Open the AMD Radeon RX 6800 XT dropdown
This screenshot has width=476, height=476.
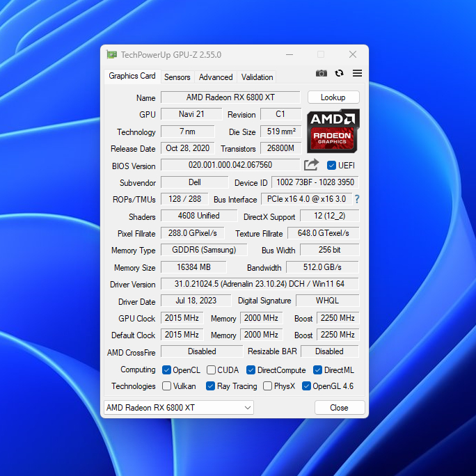pos(178,408)
